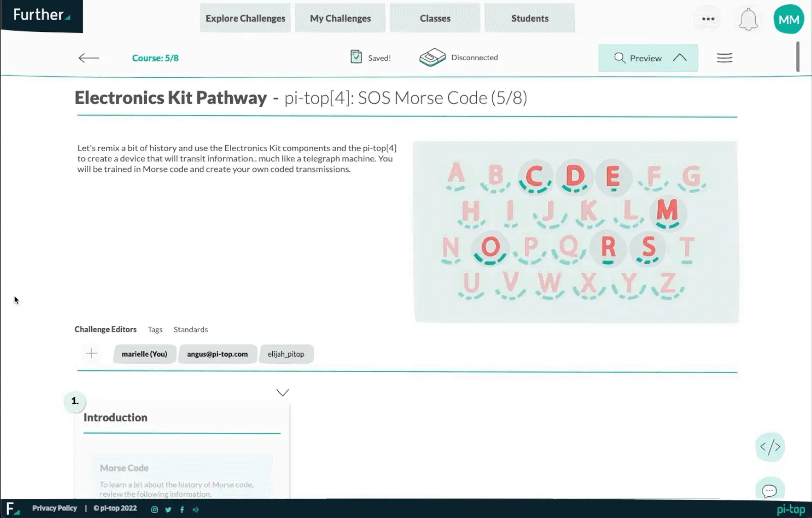Visit pi-top's Instagram page
The width and height of the screenshot is (812, 518).
point(154,509)
